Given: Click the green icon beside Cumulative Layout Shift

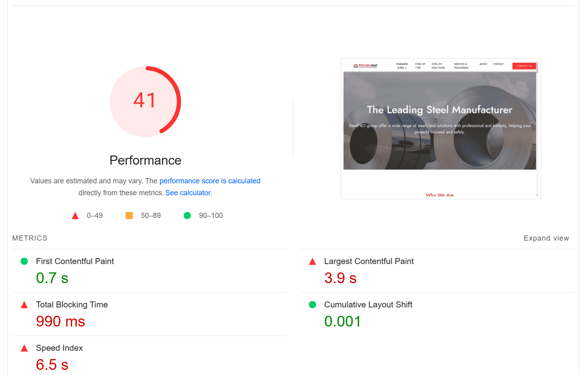Looking at the screenshot, I should coord(312,305).
